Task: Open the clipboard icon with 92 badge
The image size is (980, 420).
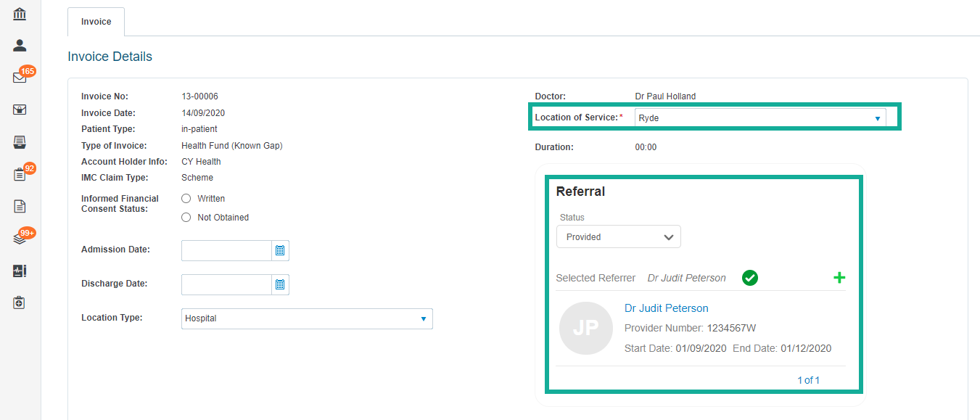Action: (x=20, y=174)
